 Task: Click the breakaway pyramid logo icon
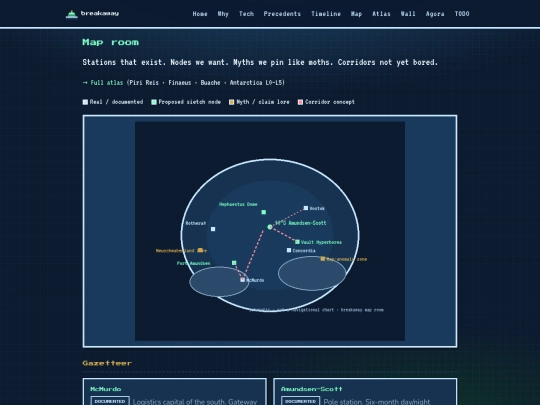click(72, 14)
